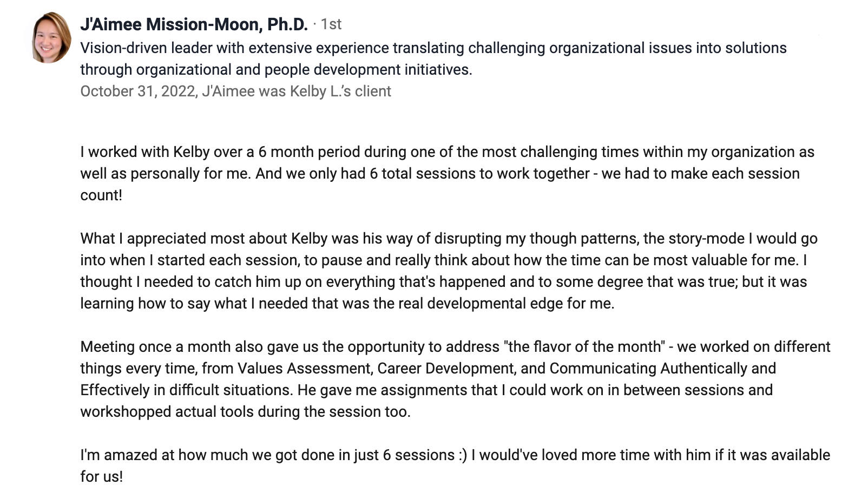Open J'Aimee Mission-Moon, Ph.D. profile link
The width and height of the screenshot is (868, 498).
194,24
